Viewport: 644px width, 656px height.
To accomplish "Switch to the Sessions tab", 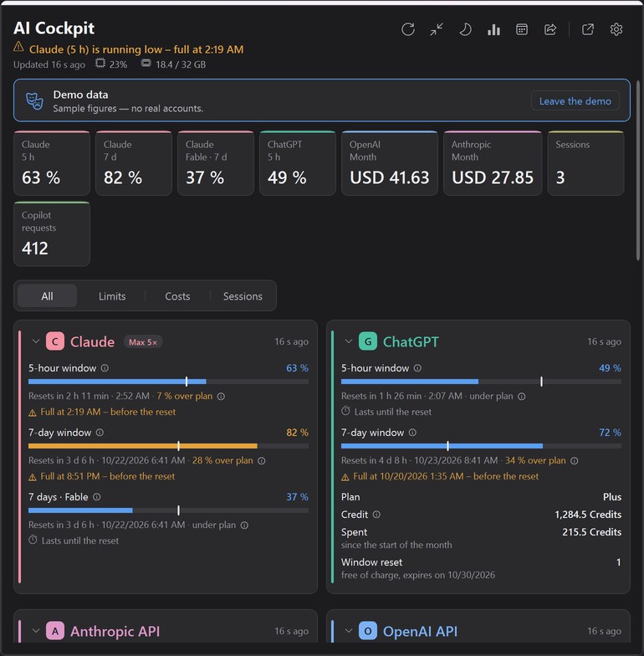I will (243, 296).
